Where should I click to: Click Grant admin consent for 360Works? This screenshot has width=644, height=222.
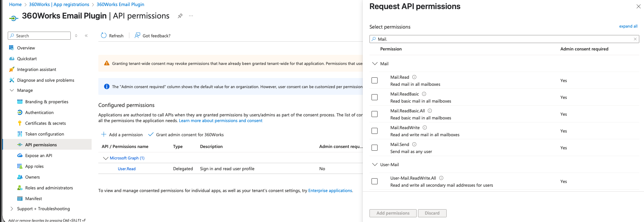(186, 135)
